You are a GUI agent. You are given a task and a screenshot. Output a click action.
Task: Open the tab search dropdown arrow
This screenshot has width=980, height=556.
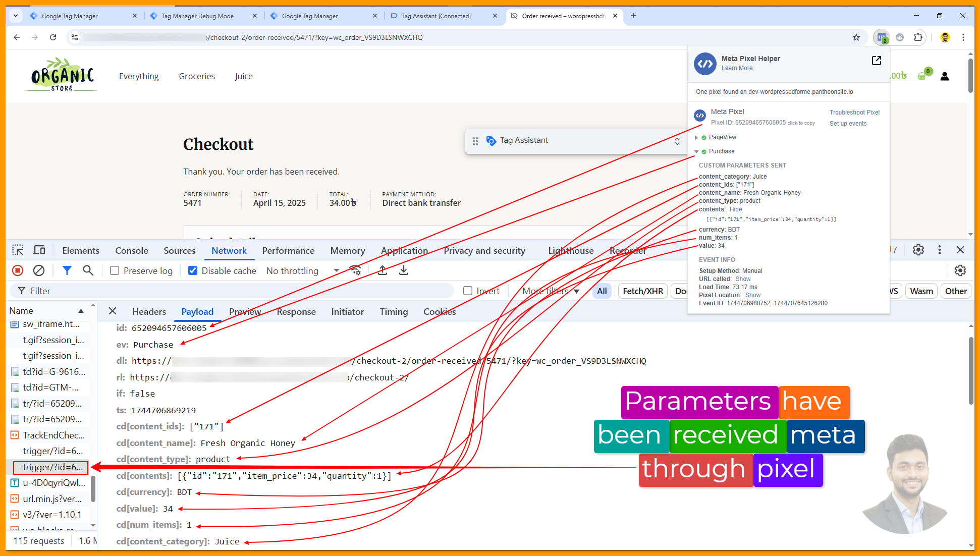point(16,16)
